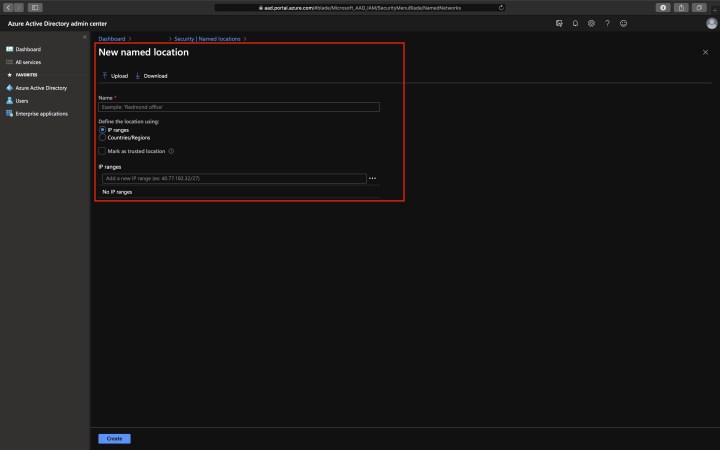Go to Enterprise applications in sidebar

coord(41,113)
